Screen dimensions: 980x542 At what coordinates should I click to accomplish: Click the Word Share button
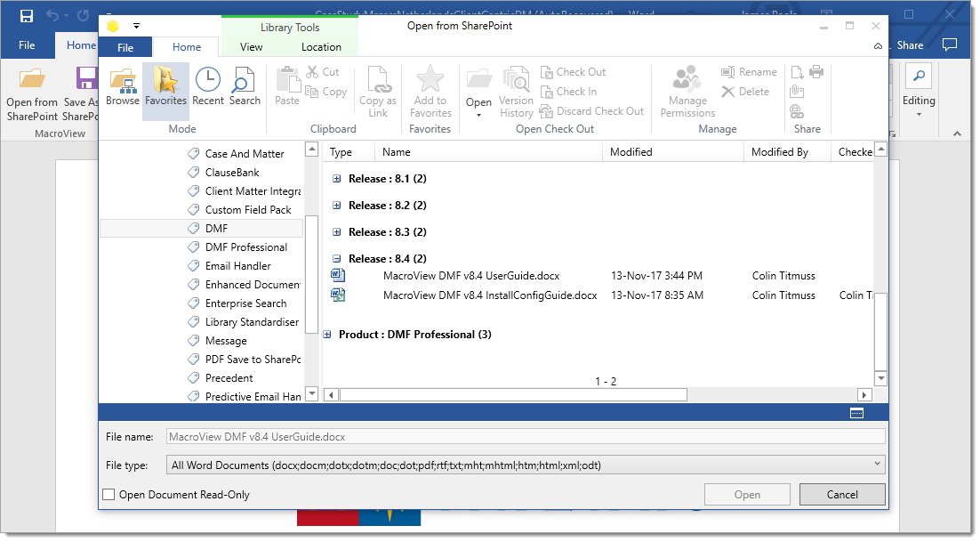pos(910,45)
